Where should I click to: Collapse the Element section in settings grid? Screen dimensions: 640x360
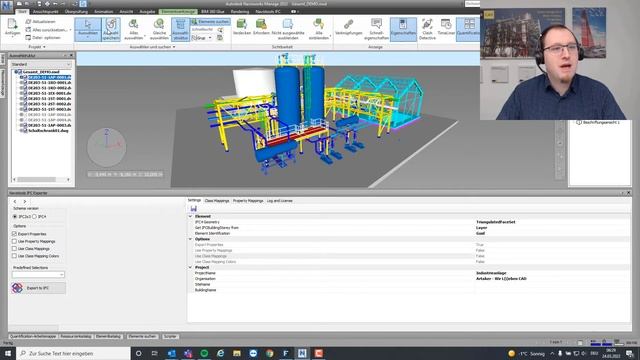(x=190, y=216)
